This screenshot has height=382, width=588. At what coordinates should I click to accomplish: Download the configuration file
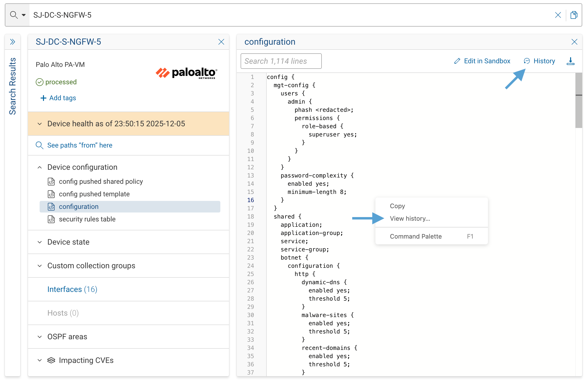coord(570,61)
